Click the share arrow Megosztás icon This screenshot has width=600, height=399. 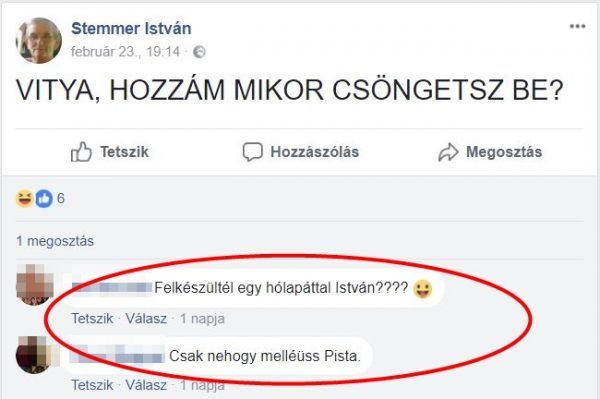[x=448, y=152]
